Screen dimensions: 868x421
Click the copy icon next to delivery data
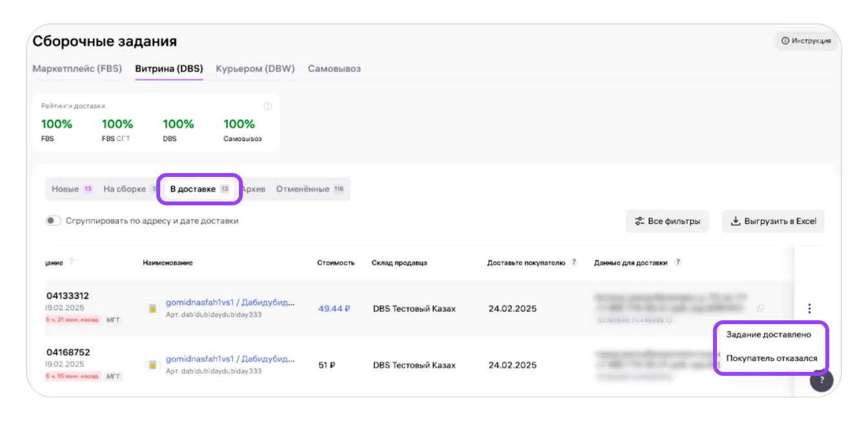[760, 308]
